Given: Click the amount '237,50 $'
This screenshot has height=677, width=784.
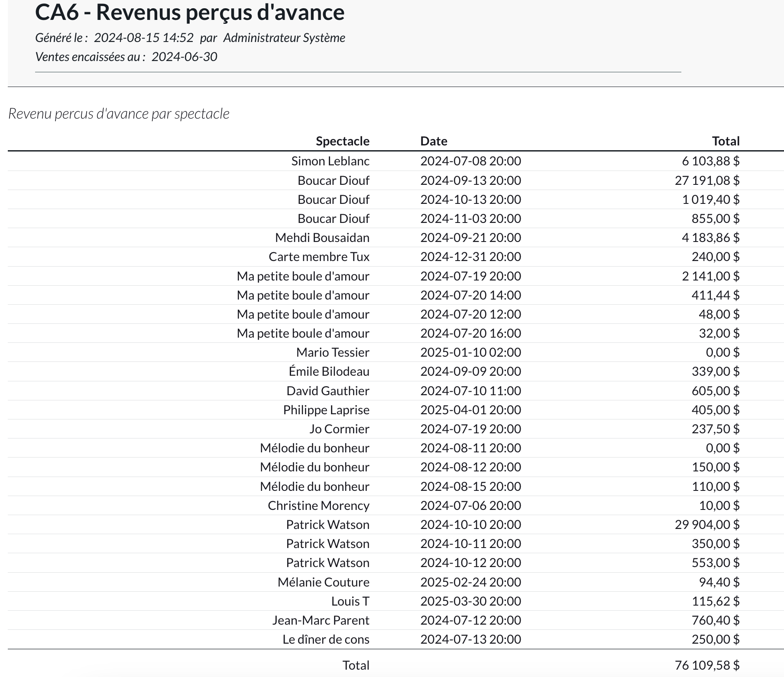Looking at the screenshot, I should click(716, 429).
